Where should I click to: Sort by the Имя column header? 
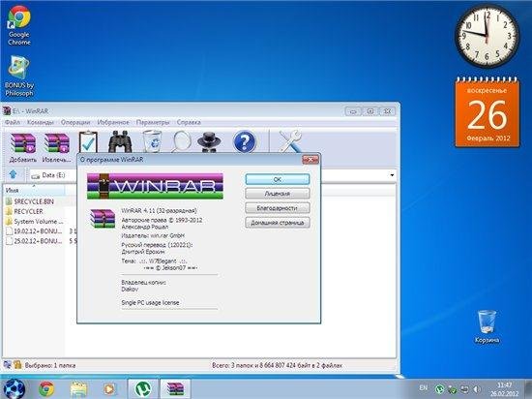click(34, 190)
